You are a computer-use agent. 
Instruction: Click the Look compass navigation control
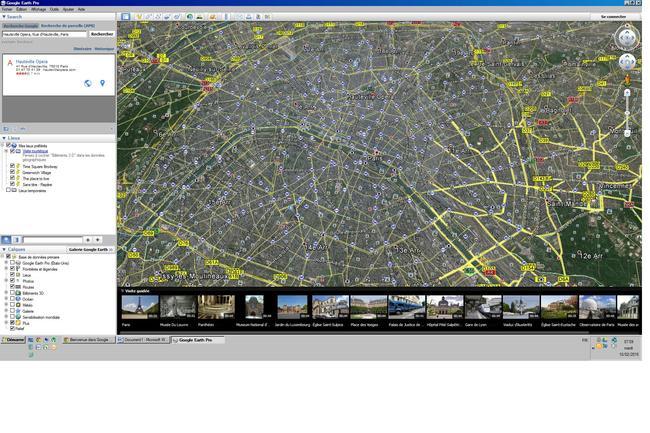[627, 38]
